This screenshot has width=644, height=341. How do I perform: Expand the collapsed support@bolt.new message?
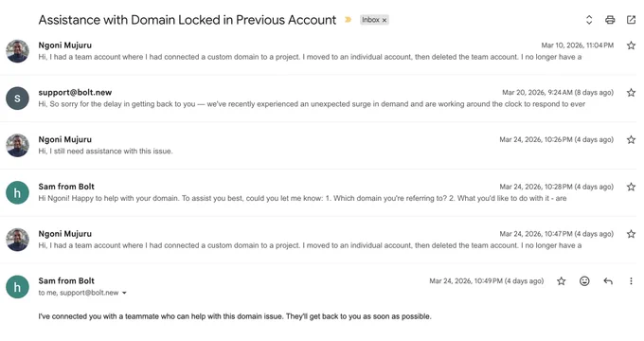(x=318, y=99)
